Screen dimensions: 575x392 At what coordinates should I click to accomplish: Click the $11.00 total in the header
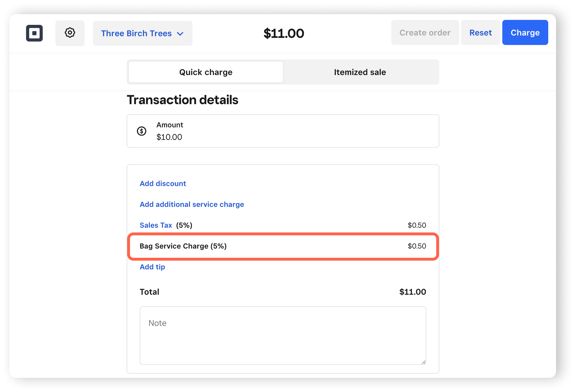(x=284, y=33)
